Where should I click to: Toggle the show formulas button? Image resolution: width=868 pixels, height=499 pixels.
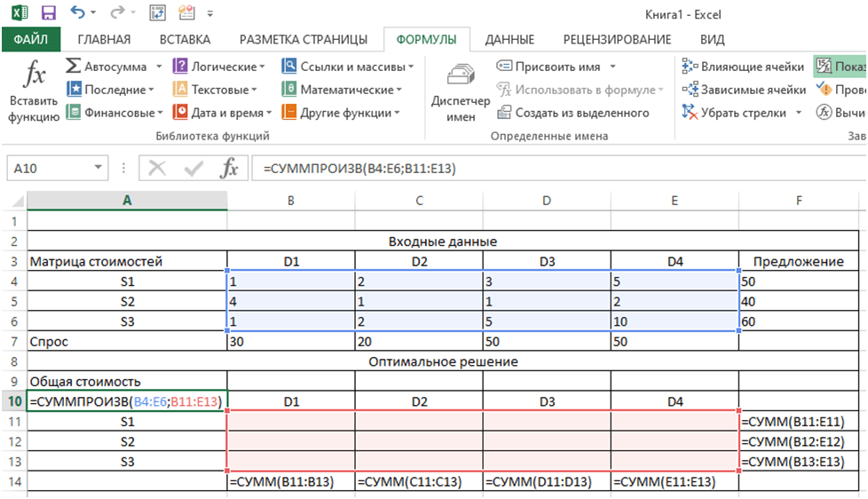840,67
